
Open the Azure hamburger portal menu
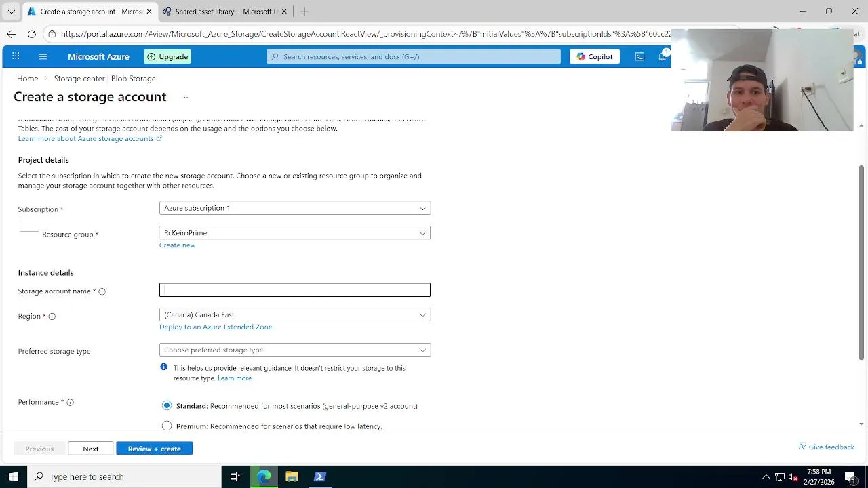[43, 56]
